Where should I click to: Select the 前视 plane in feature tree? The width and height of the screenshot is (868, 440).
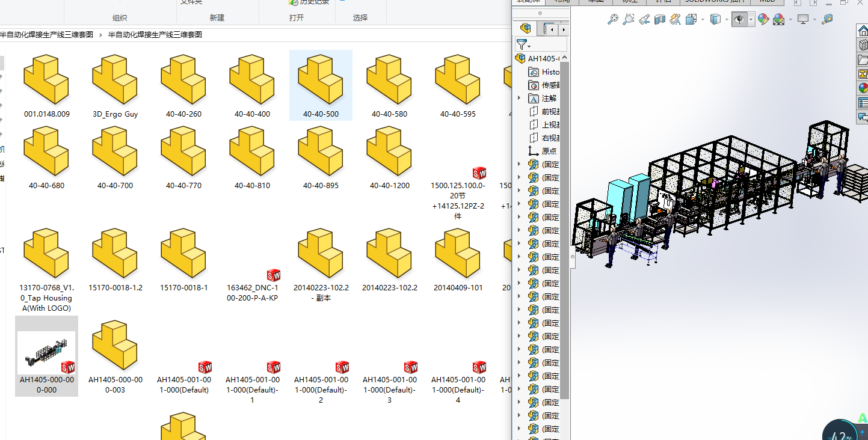coord(544,111)
